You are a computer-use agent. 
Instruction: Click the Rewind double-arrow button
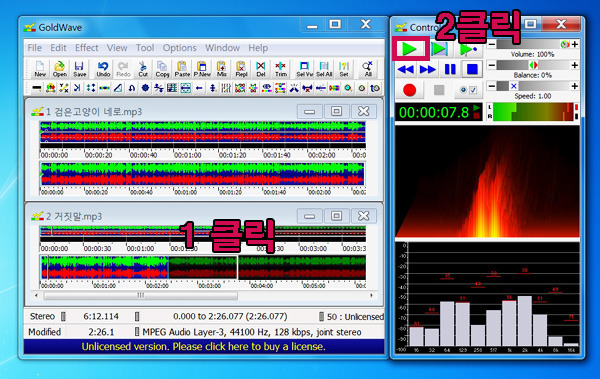405,70
